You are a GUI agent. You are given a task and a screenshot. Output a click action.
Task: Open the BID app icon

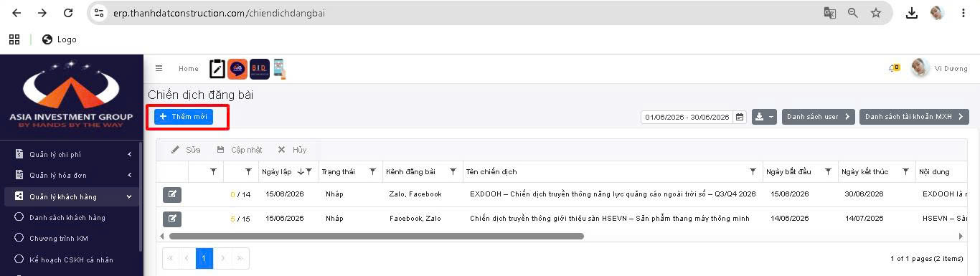click(x=260, y=69)
